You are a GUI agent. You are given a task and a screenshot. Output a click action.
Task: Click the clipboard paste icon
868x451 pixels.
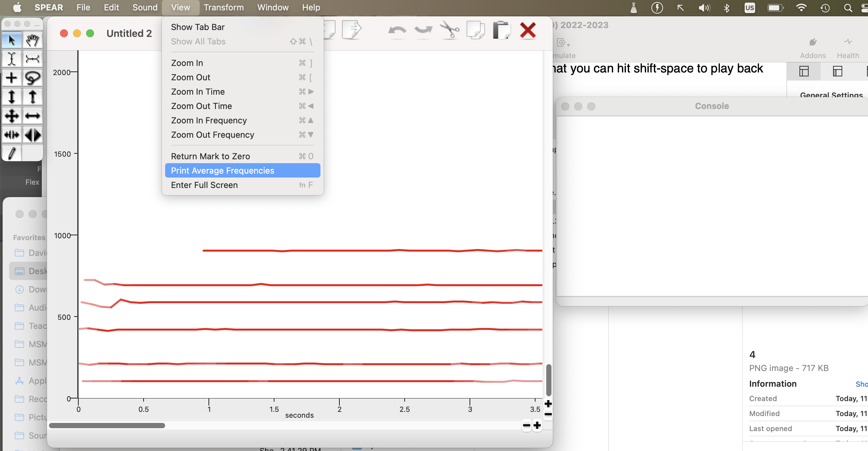pyautogui.click(x=502, y=30)
